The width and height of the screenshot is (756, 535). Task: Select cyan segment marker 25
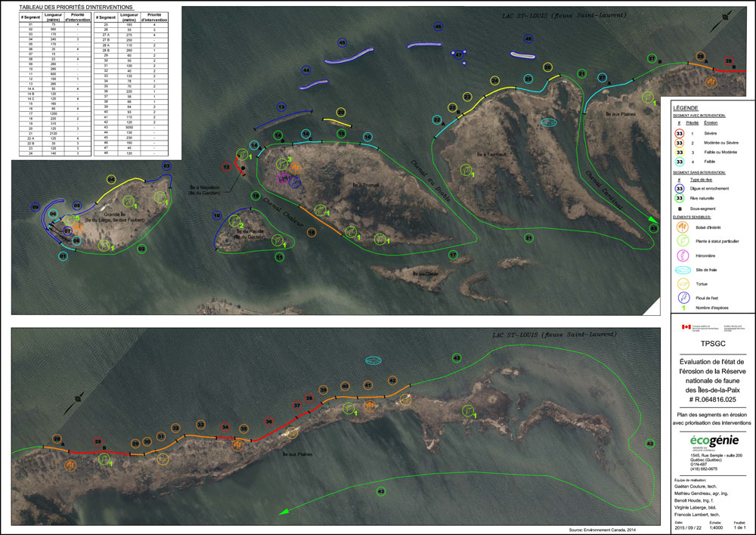click(x=528, y=79)
